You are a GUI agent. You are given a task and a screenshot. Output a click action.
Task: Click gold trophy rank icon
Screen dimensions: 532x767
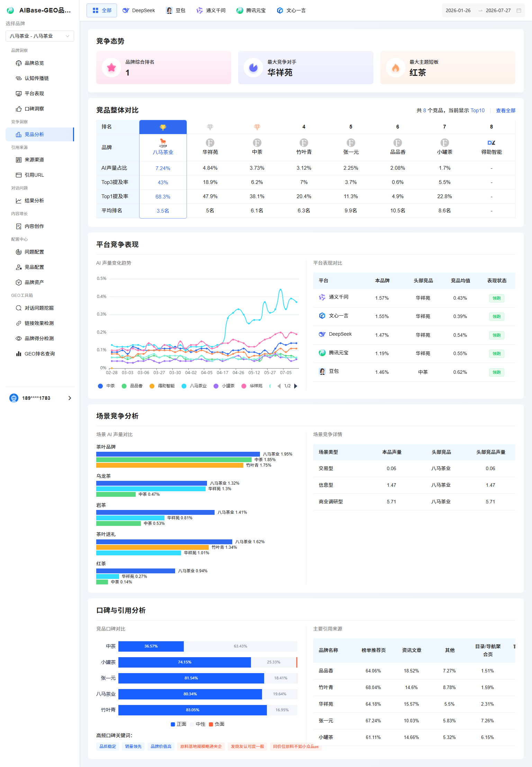coord(163,127)
